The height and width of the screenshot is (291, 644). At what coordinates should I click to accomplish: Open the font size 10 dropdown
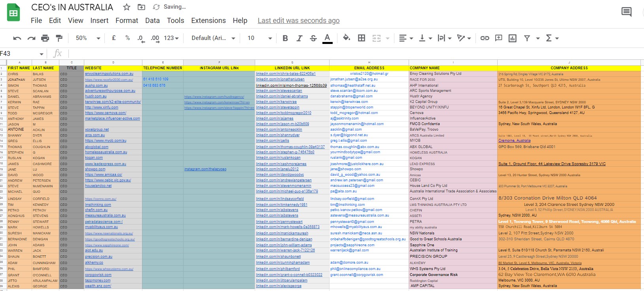259,38
